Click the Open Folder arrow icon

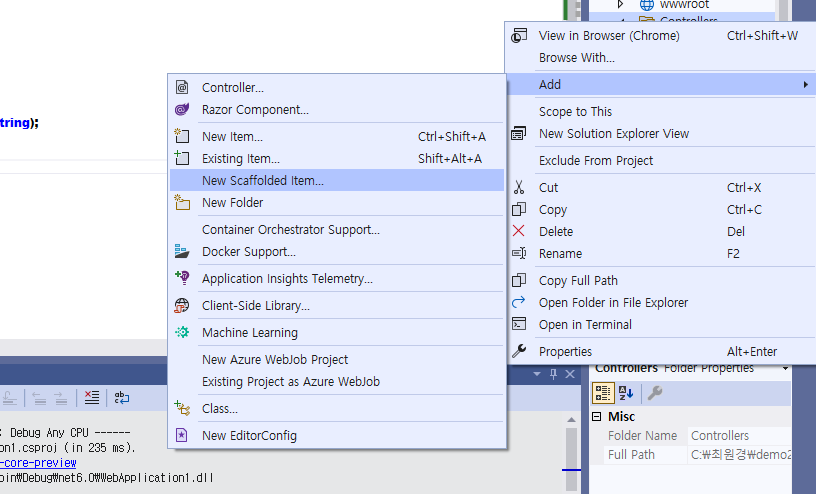[518, 302]
